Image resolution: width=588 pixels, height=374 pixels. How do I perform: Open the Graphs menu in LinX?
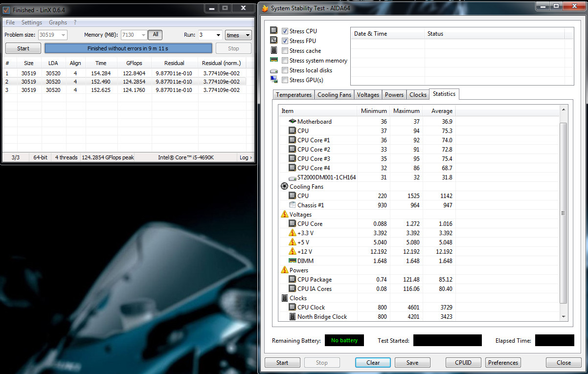(58, 22)
